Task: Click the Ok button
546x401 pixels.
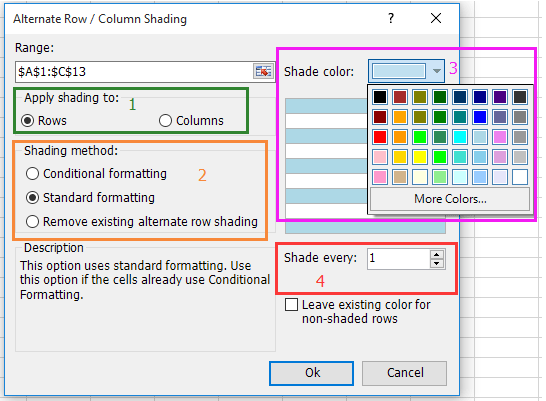Action: coord(311,373)
